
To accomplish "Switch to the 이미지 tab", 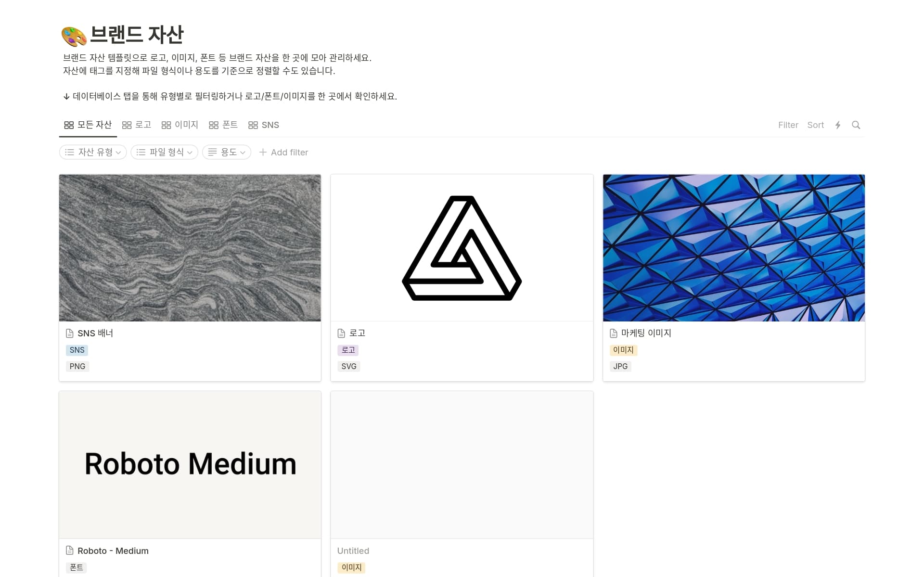I will click(180, 125).
